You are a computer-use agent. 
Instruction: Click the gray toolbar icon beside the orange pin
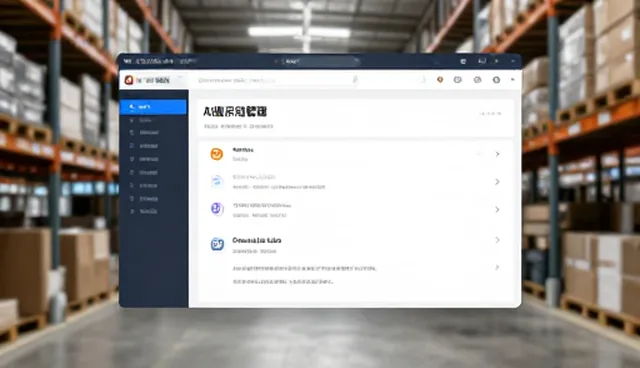(458, 80)
